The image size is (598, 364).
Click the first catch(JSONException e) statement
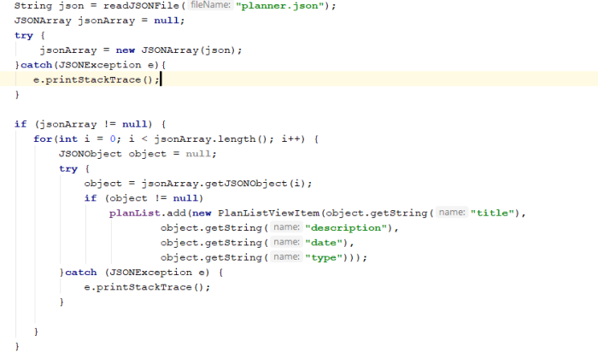pos(90,65)
